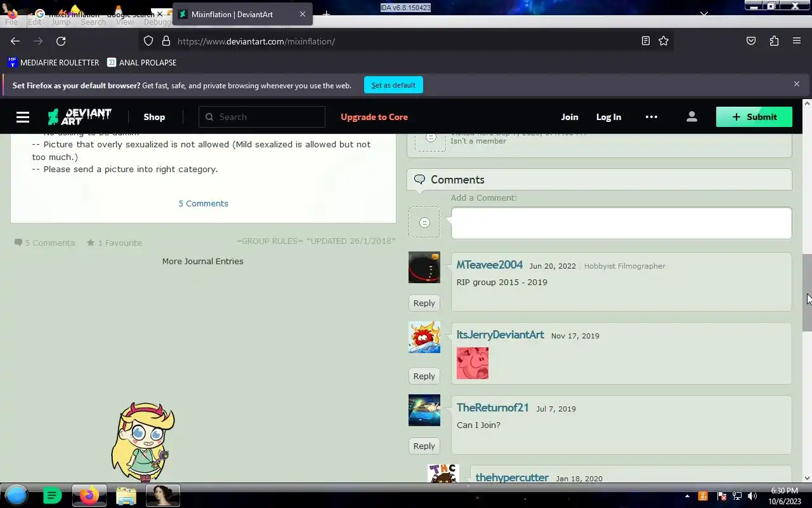Click the comment text 'RIP group 2015 - 2019'
Viewport: 812px width, 508px height.
pyautogui.click(x=502, y=282)
